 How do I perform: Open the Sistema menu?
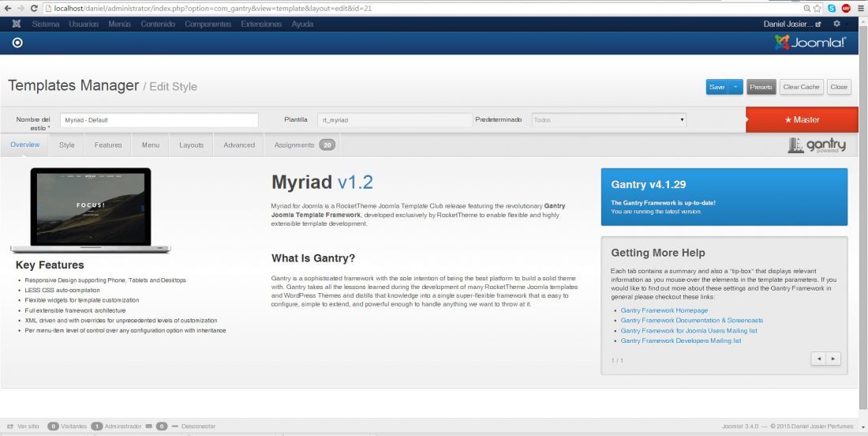[46, 24]
